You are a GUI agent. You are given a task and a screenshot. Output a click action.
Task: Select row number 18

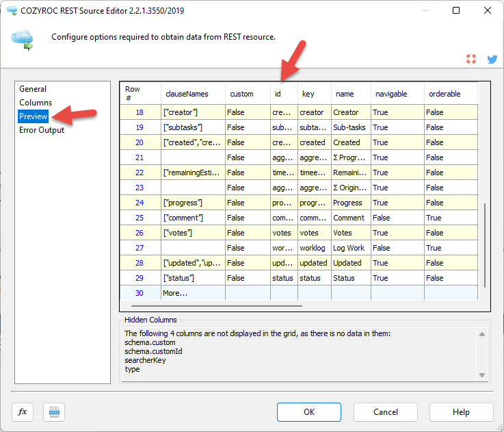click(x=140, y=112)
